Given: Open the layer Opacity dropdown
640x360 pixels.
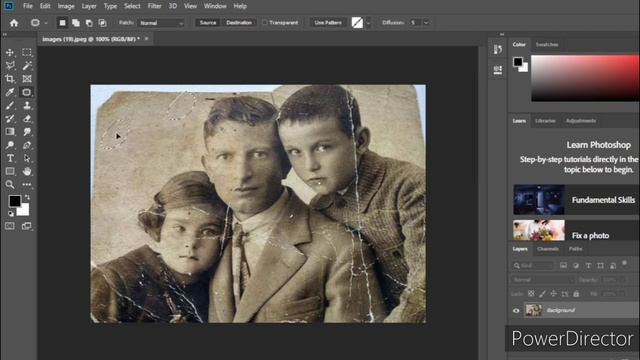Looking at the screenshot, I should [x=622, y=280].
